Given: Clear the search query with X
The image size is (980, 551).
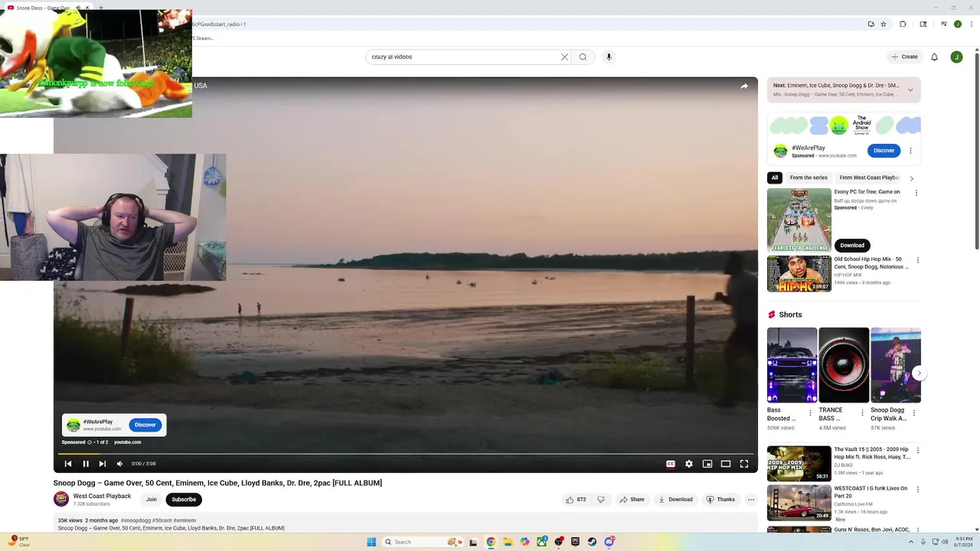Looking at the screenshot, I should [564, 57].
